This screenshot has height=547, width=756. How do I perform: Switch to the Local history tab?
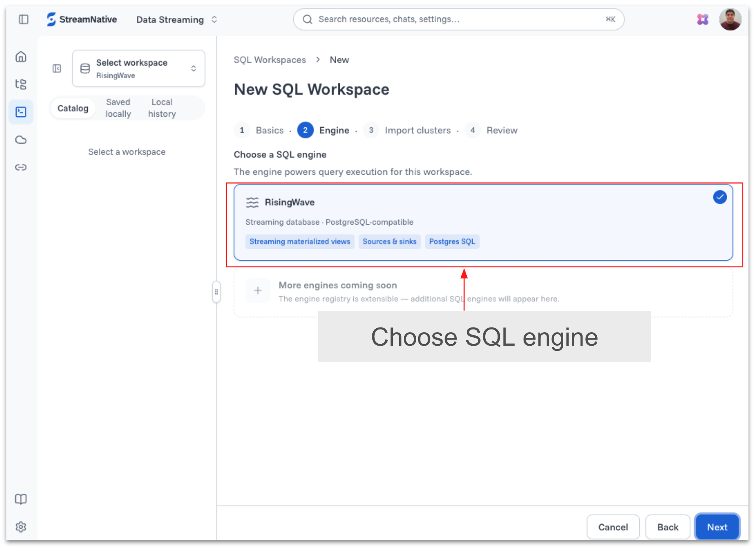click(162, 108)
